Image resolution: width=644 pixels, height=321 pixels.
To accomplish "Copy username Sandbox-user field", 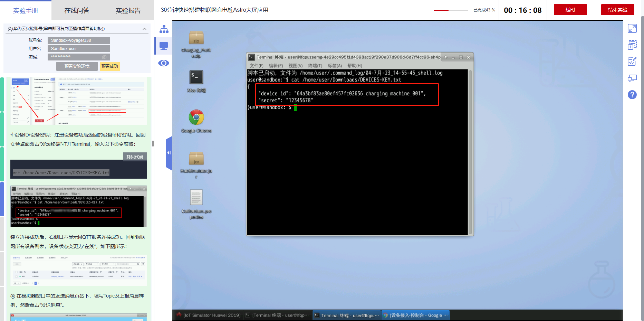I will 79,49.
